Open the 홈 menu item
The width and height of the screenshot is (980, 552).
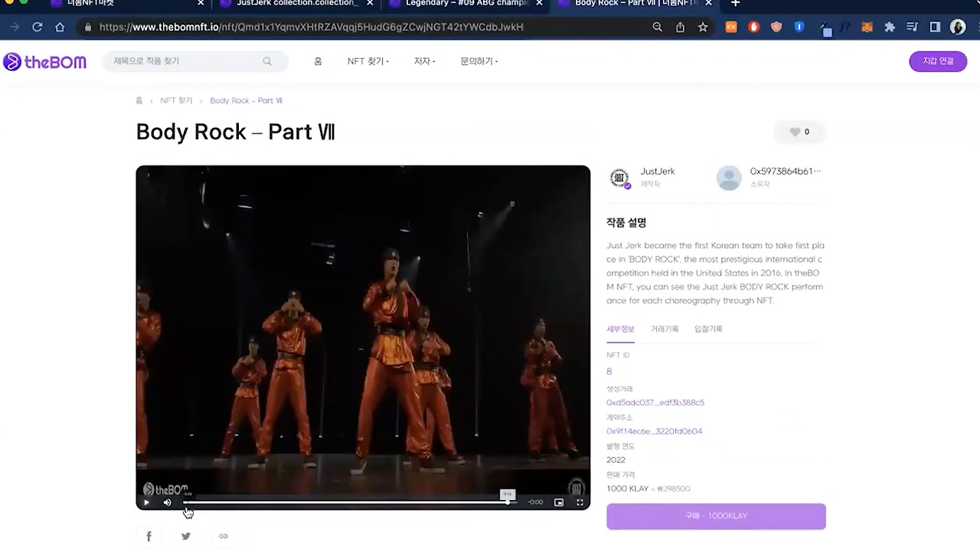click(318, 61)
